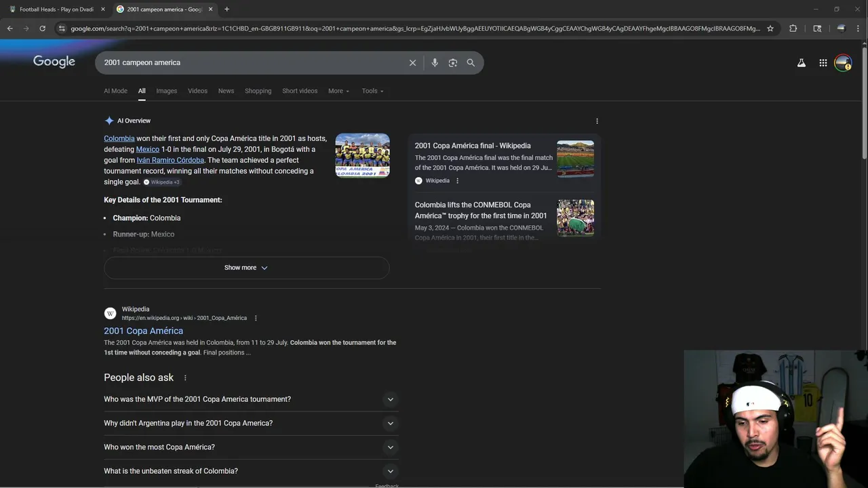Image resolution: width=868 pixels, height=488 pixels.
Task: Reload the page
Action: (42, 28)
